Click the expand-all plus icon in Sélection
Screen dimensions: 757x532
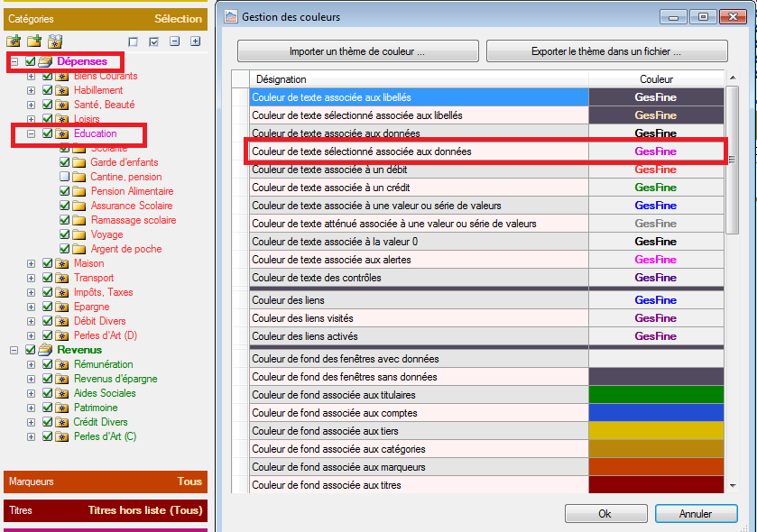click(x=195, y=41)
